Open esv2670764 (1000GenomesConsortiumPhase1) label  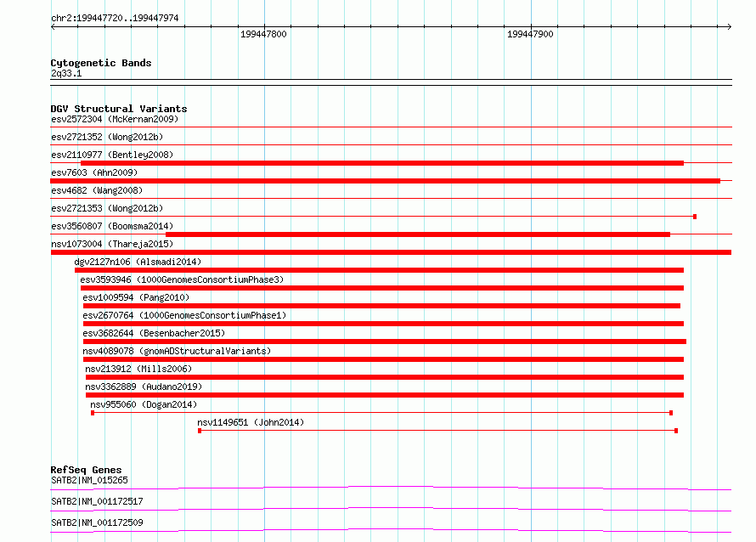(x=184, y=315)
